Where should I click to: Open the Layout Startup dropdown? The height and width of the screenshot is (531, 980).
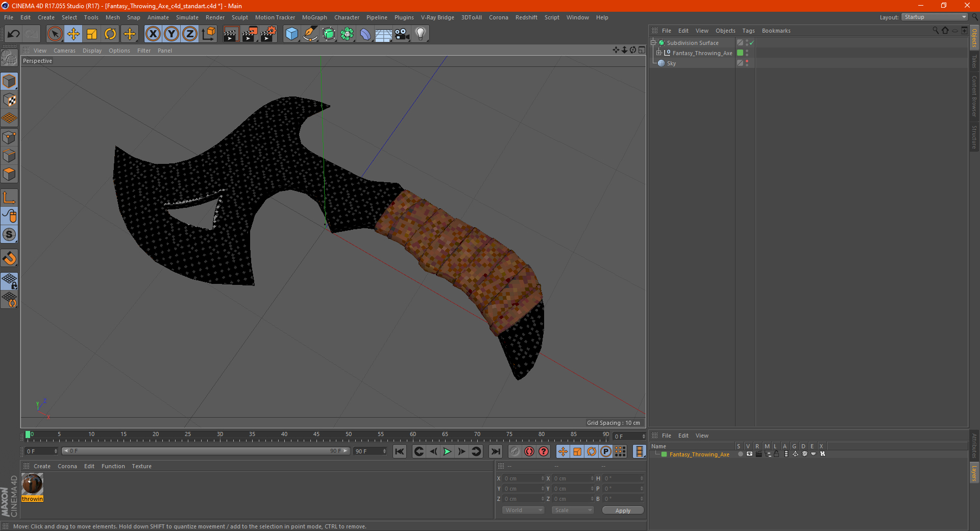point(934,17)
